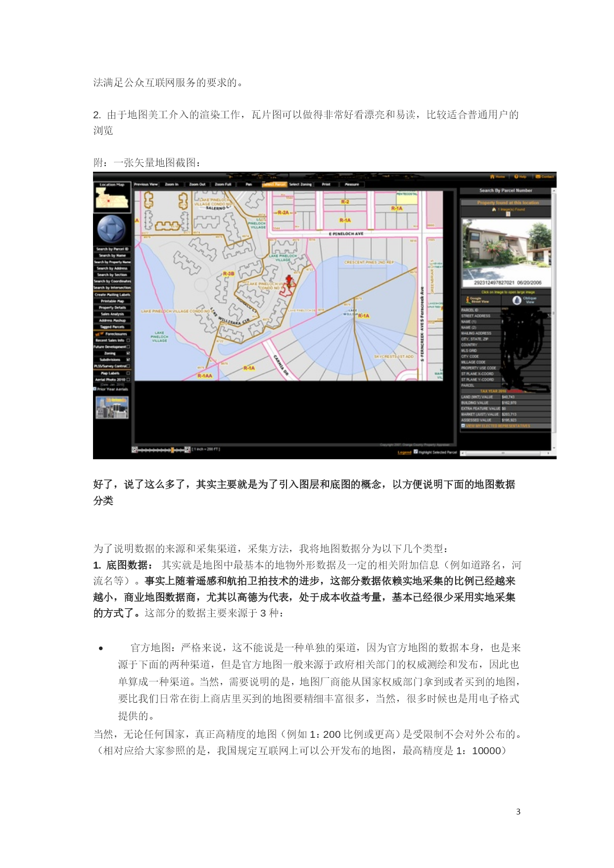Open Search by Section

point(112,275)
